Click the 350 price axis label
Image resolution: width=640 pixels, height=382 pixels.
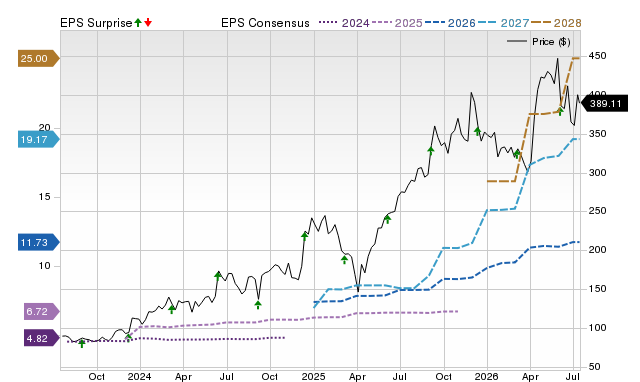tap(597, 134)
